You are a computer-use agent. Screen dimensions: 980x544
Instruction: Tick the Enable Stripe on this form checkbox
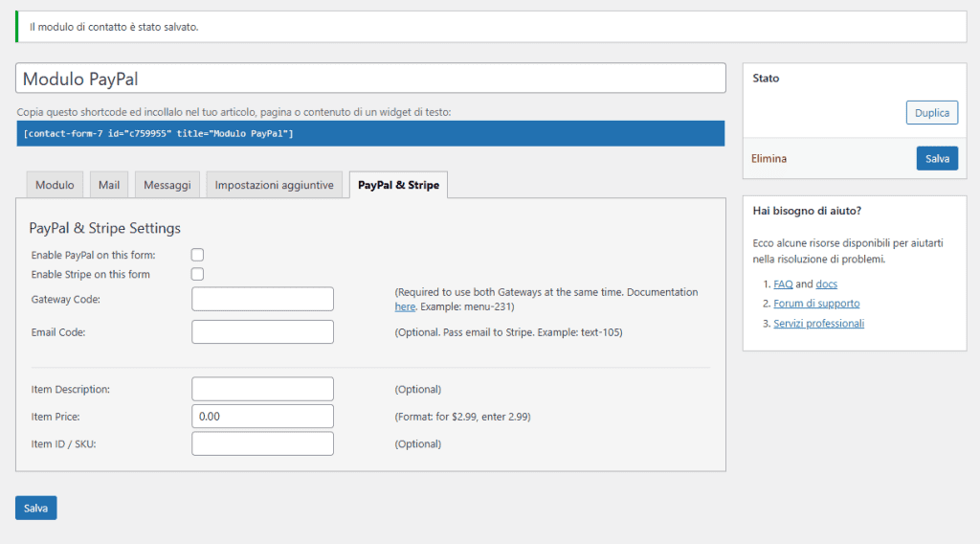tap(197, 274)
